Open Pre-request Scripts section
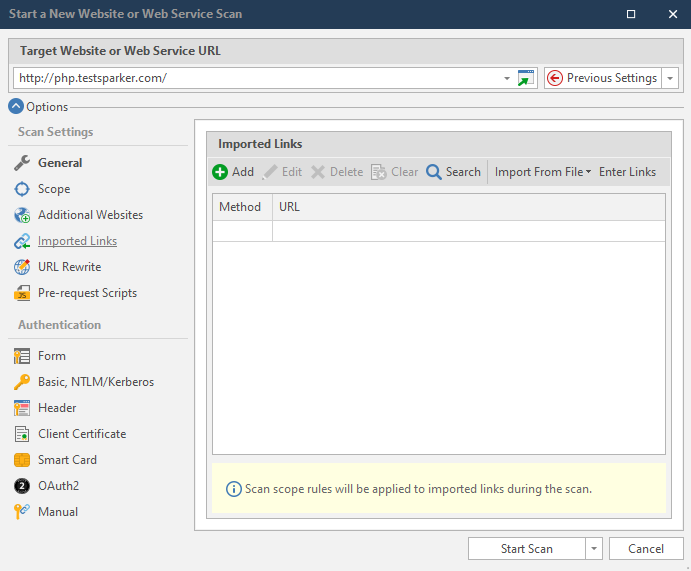Image resolution: width=691 pixels, height=571 pixels. (87, 293)
